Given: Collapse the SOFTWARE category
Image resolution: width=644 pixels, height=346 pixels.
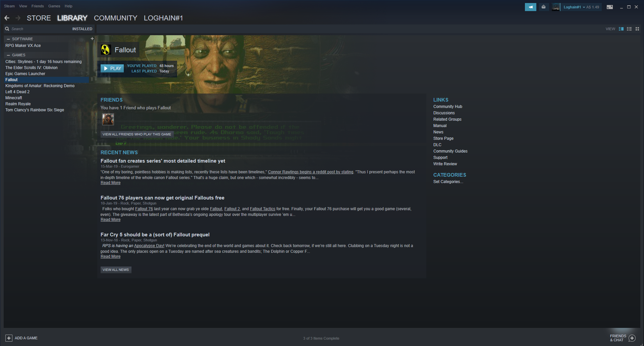Looking at the screenshot, I should (8, 39).
